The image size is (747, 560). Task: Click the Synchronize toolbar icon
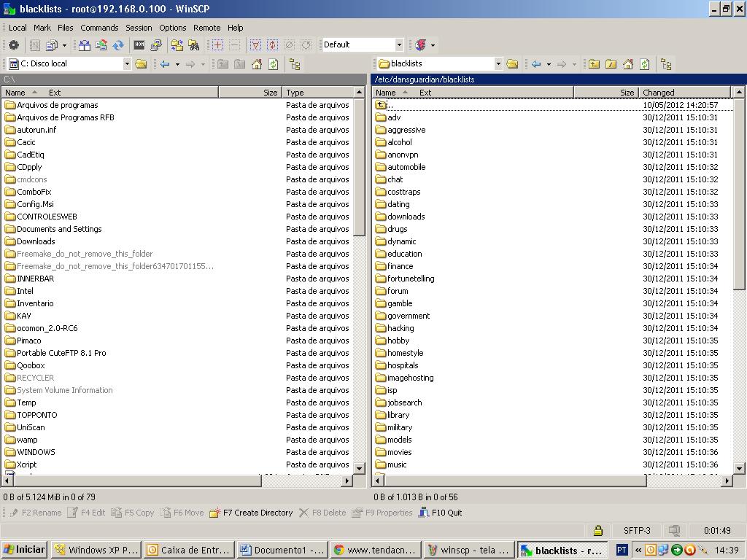pos(101,45)
